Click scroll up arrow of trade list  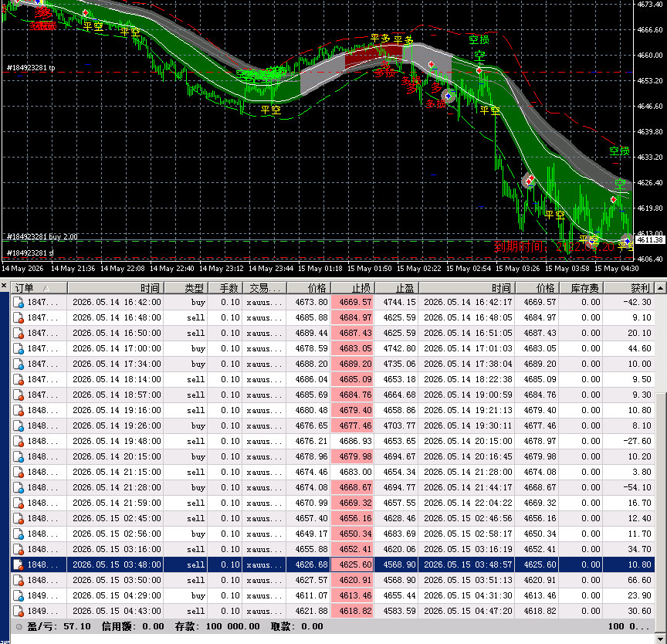(x=660, y=288)
